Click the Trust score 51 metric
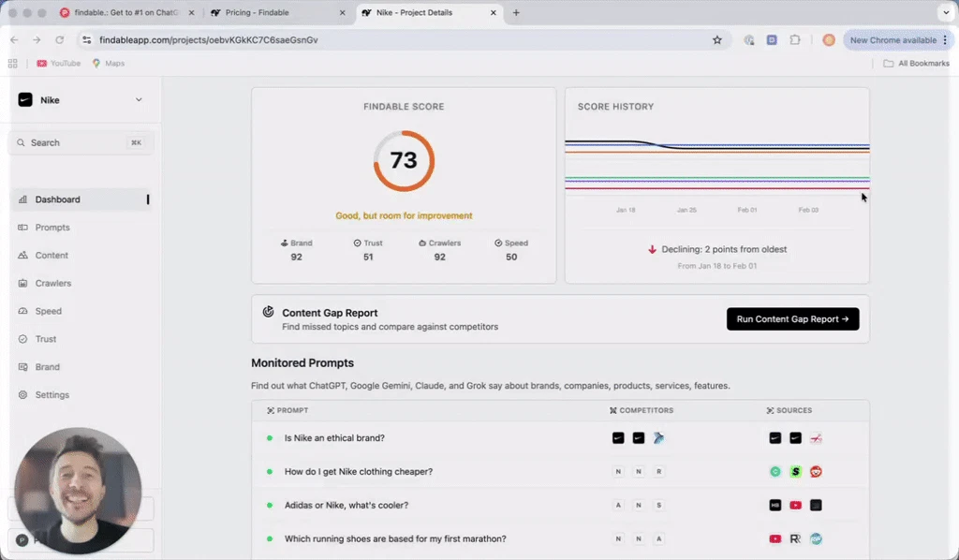Viewport: 959px width, 560px height. [x=368, y=250]
